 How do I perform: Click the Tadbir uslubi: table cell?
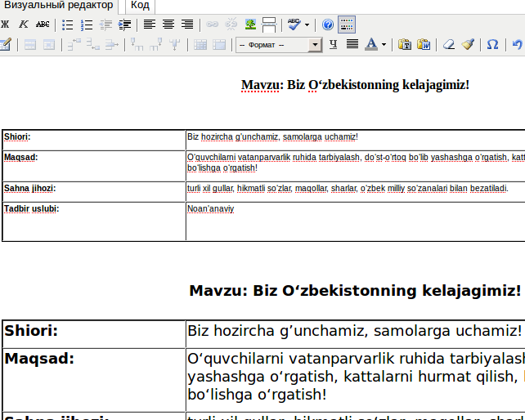coord(94,221)
